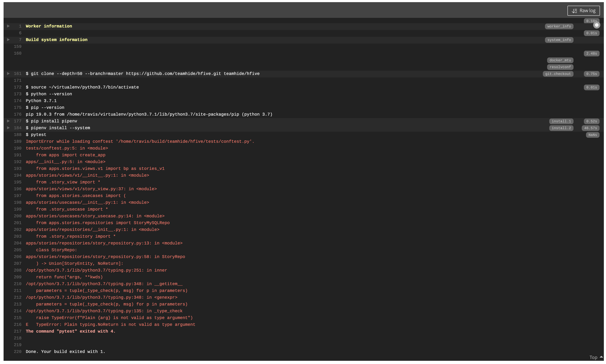Click the 46.57s duration badge
This screenshot has width=606, height=364.
tap(590, 128)
